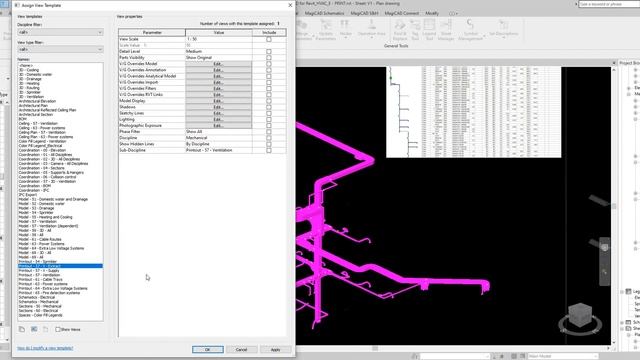This screenshot has width=640, height=360.
Task: Click the vertical scrollbar of the drawing view
Action: (614, 206)
